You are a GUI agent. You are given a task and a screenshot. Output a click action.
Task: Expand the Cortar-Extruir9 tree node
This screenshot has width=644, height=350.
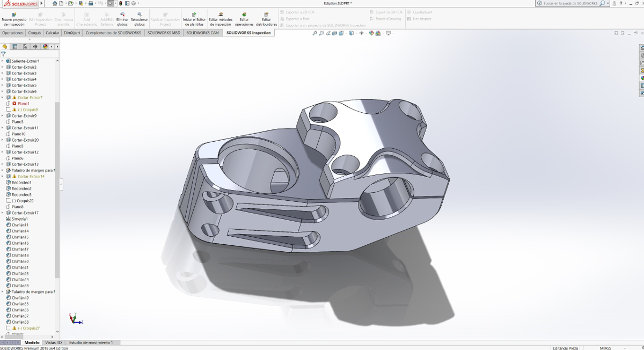[x=2, y=116]
